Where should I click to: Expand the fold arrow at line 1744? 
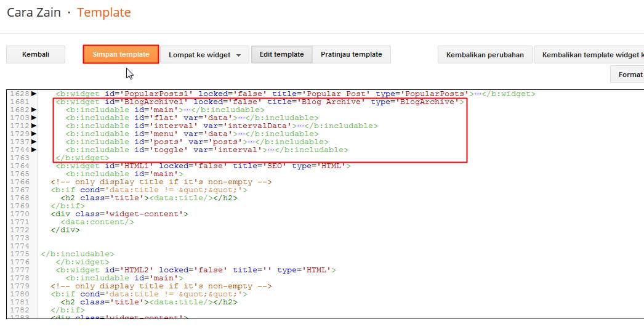34,150
